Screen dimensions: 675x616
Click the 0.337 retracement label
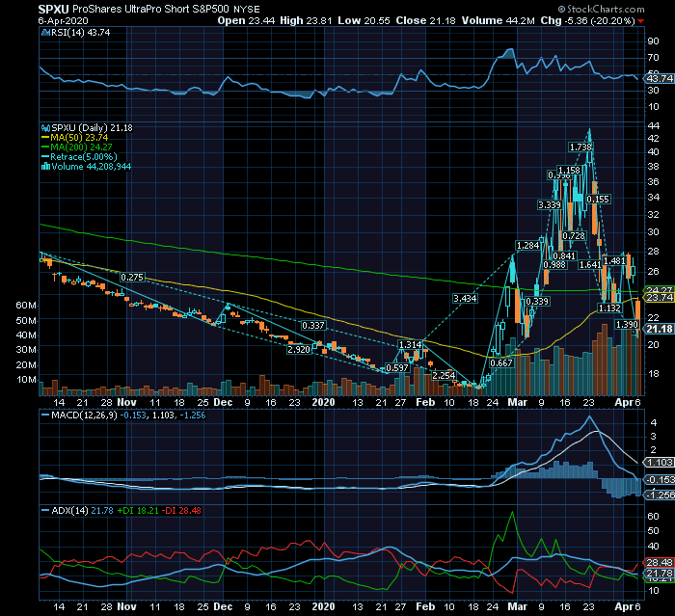pyautogui.click(x=313, y=326)
